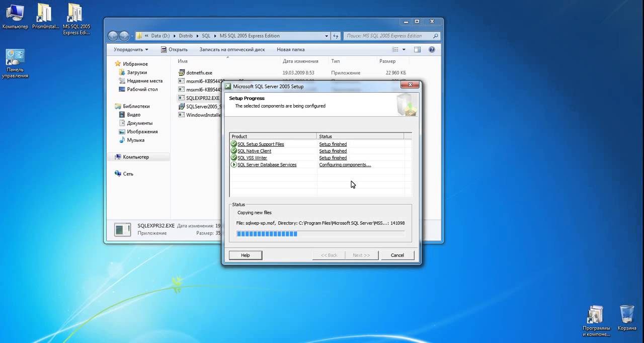Select SQLEXPR32.EXE file
Viewport: 644px width, 343px height.
coord(200,98)
